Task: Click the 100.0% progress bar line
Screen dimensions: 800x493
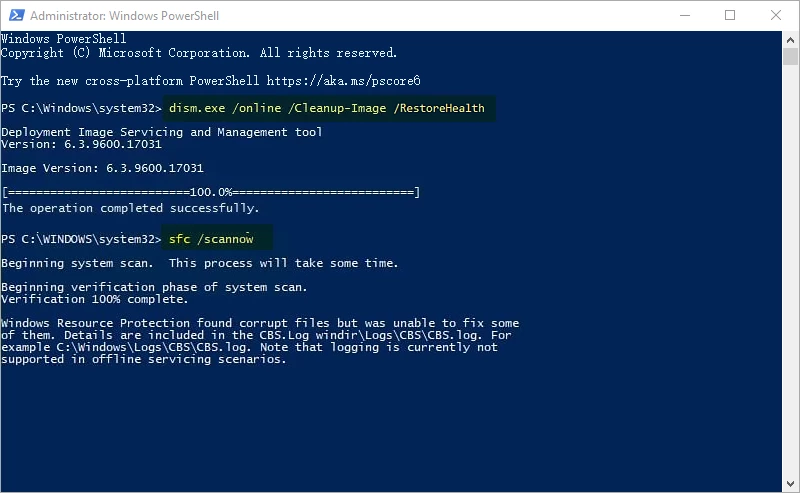Action: tap(211, 192)
